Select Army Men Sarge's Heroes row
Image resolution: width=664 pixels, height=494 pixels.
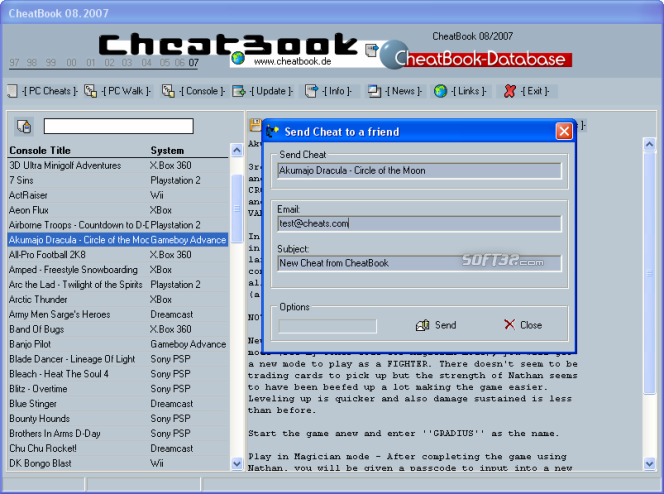118,315
